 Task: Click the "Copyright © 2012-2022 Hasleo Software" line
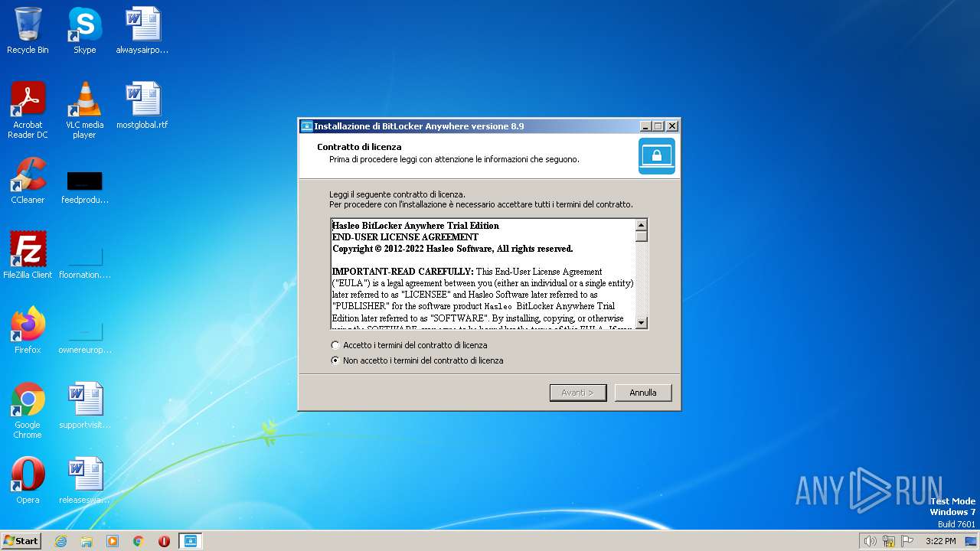tap(452, 249)
